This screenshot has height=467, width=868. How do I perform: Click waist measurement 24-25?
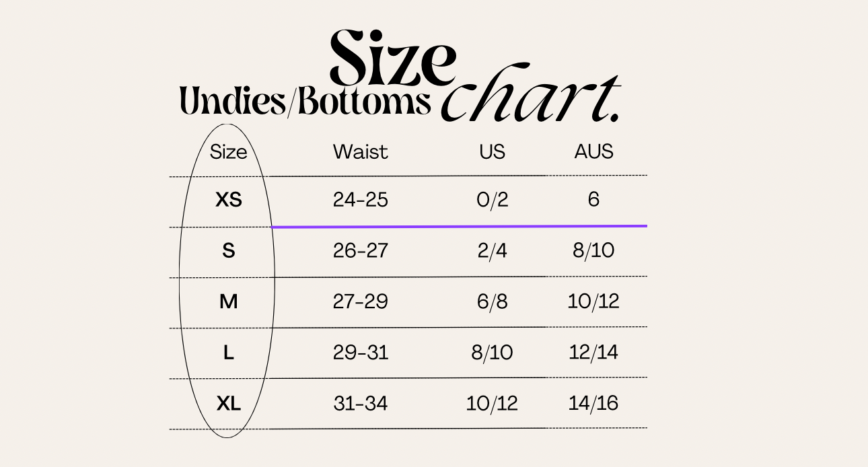coord(361,200)
